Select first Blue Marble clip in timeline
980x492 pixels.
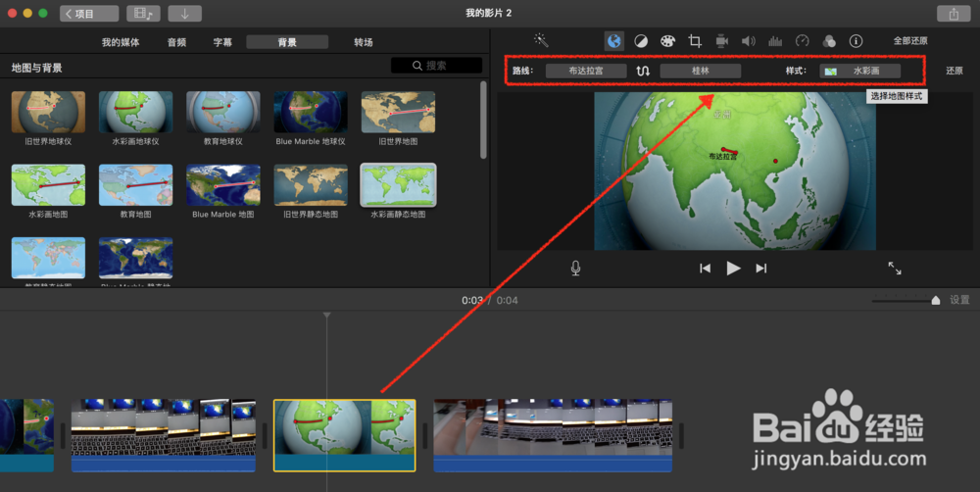click(26, 435)
